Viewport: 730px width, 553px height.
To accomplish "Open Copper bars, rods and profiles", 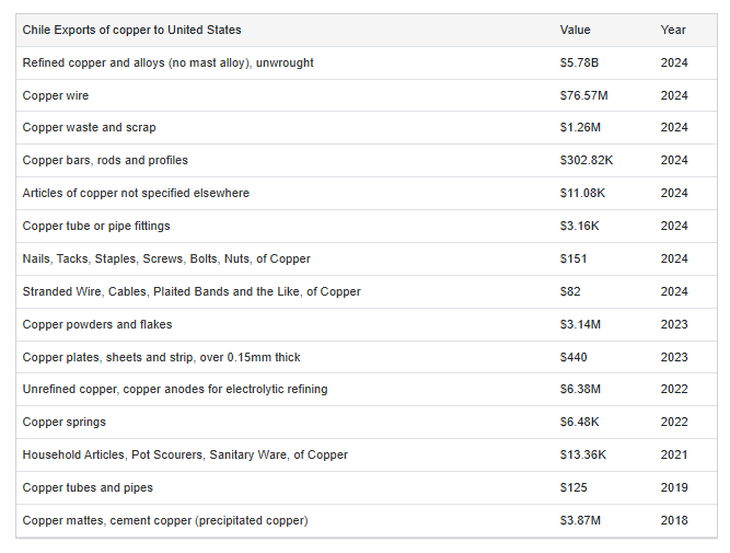I will coord(105,160).
